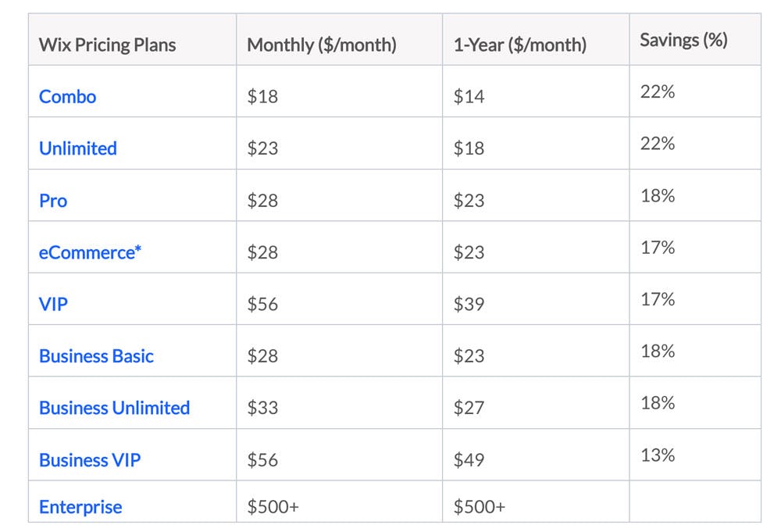Open the Combo plan link
Screen dimensions: 781x532
[x=68, y=97]
